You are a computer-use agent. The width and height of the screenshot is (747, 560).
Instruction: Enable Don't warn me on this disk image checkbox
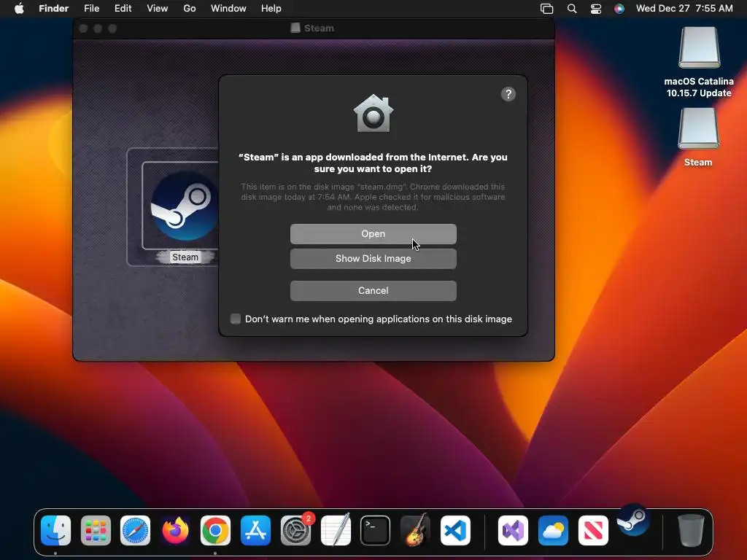point(236,319)
